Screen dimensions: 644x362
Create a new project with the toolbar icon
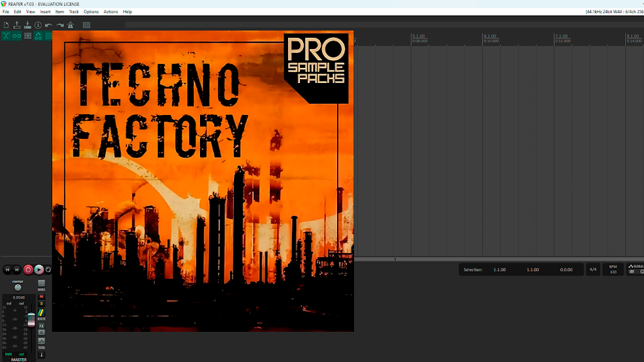[6, 25]
